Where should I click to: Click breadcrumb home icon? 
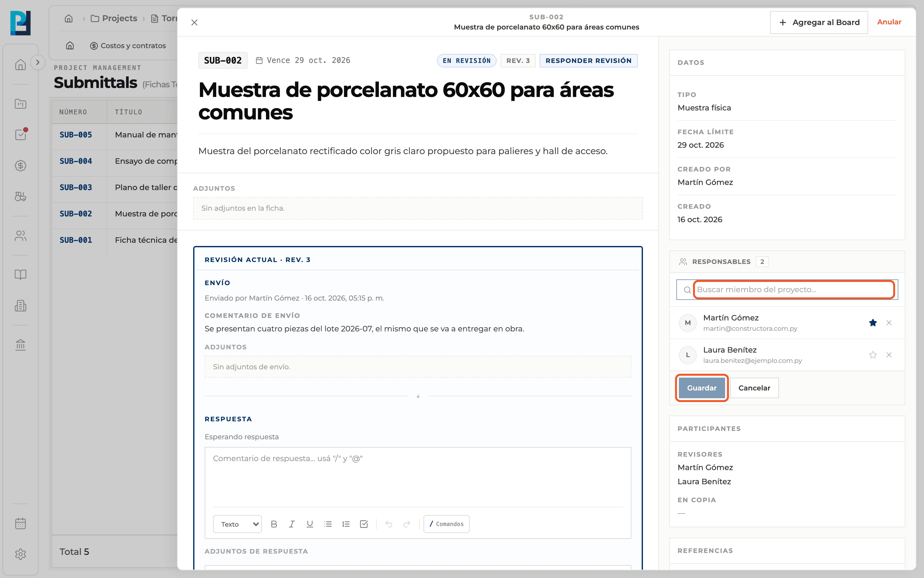pos(69,18)
